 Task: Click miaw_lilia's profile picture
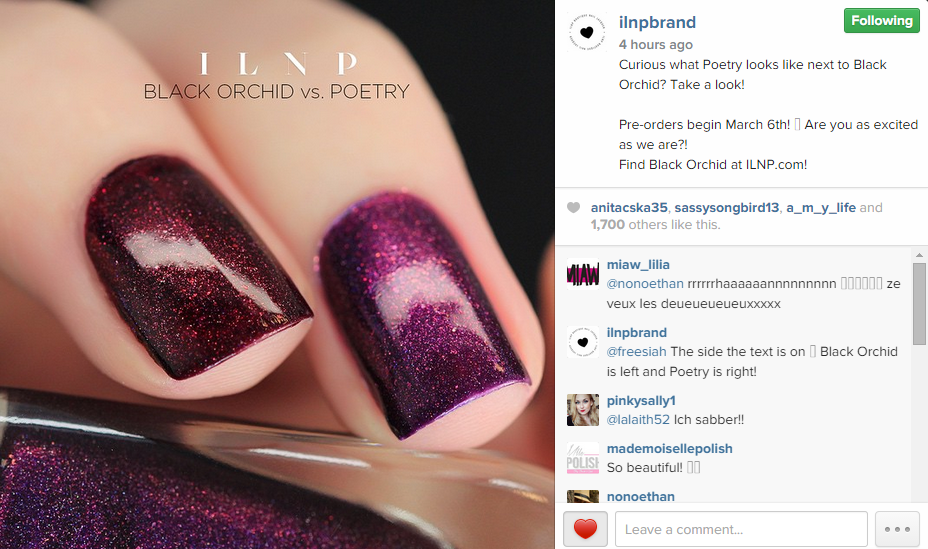pos(583,274)
